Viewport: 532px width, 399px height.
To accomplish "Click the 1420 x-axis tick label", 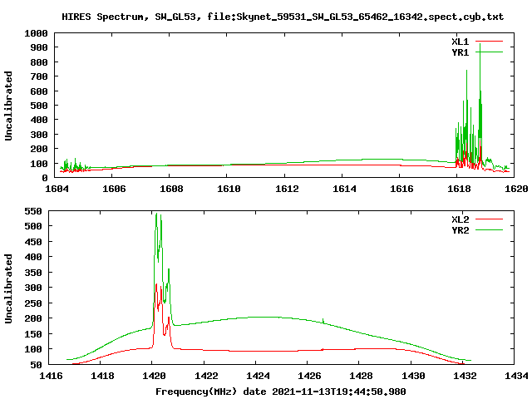I will (x=154, y=376).
